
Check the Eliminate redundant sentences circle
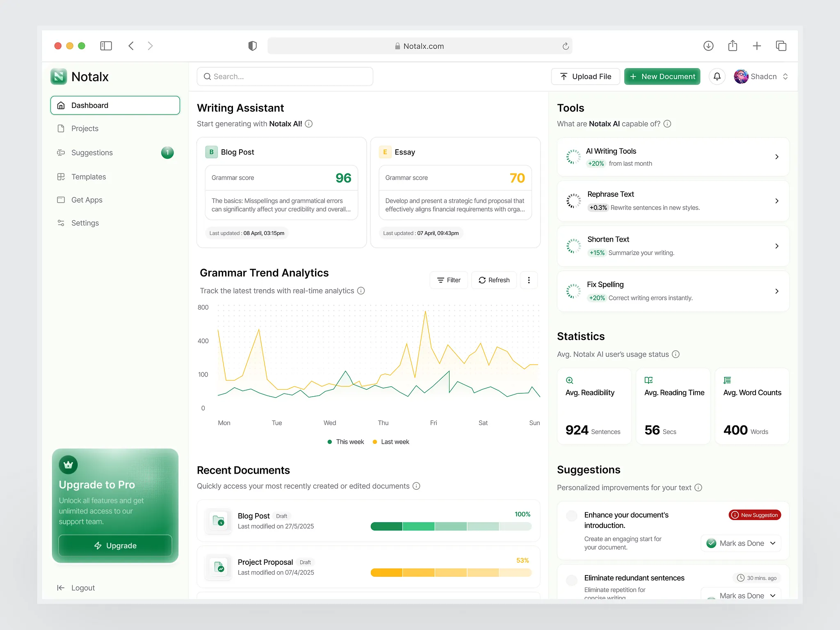[x=571, y=580]
